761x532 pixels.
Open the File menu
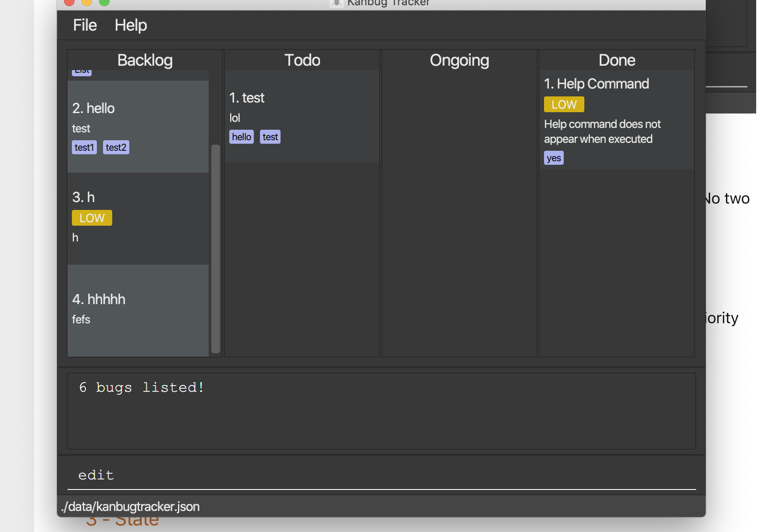85,25
